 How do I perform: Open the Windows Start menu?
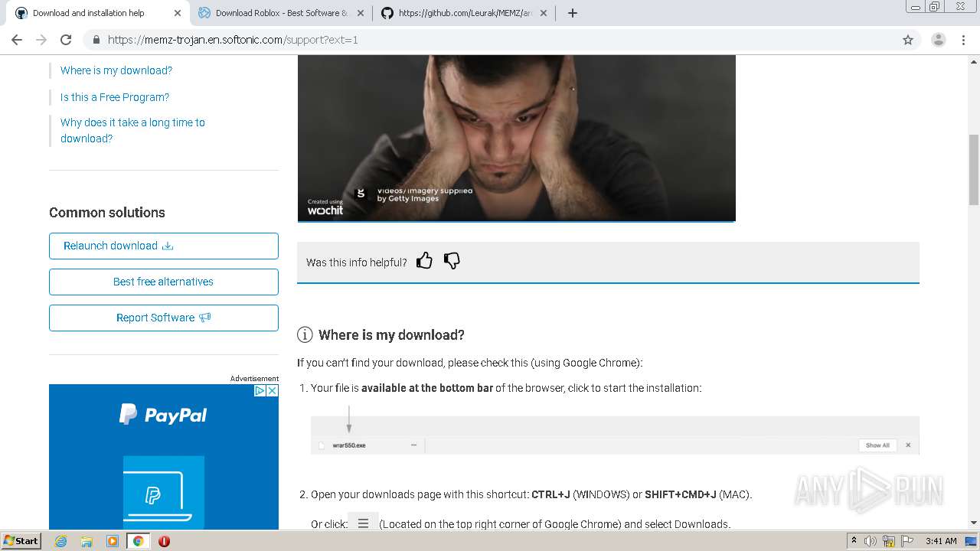[21, 540]
